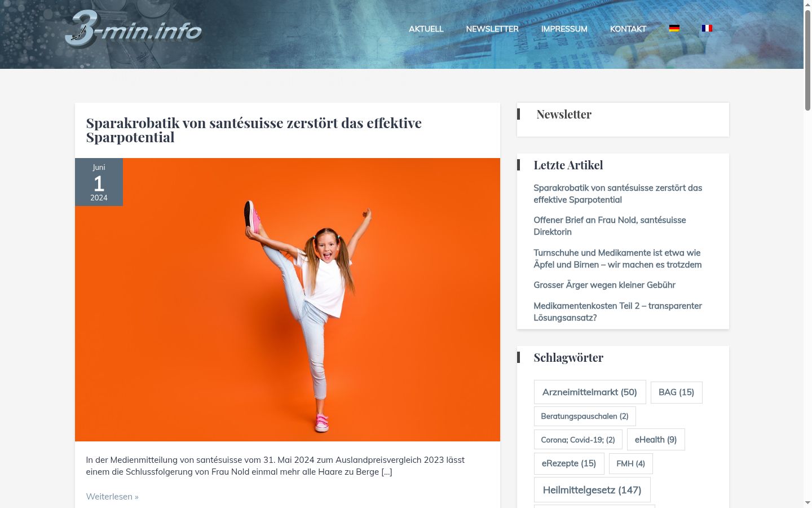Image resolution: width=812 pixels, height=508 pixels.
Task: Switch site language to German flag
Action: click(674, 28)
